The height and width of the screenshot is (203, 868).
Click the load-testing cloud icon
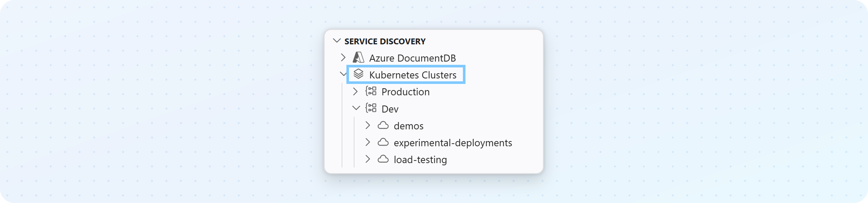coord(383,159)
